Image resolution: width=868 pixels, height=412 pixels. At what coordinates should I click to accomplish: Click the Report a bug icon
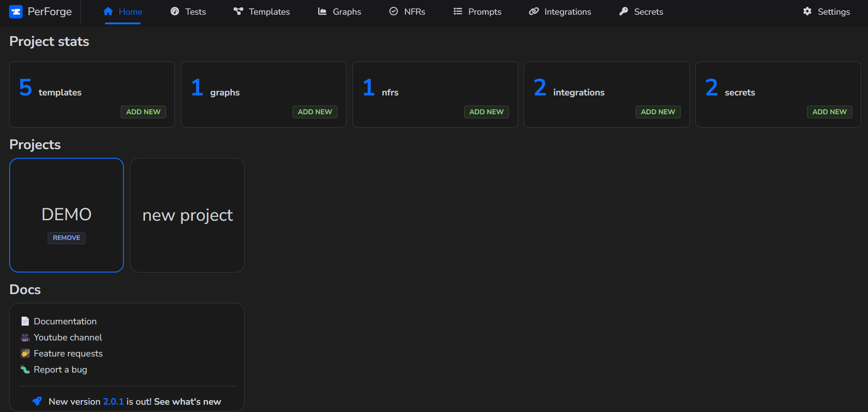[25, 369]
